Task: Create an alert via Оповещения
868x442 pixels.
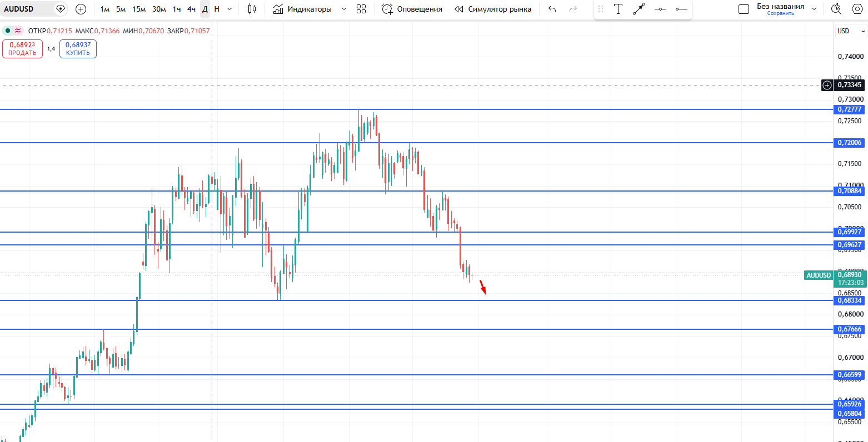Action: coord(412,9)
